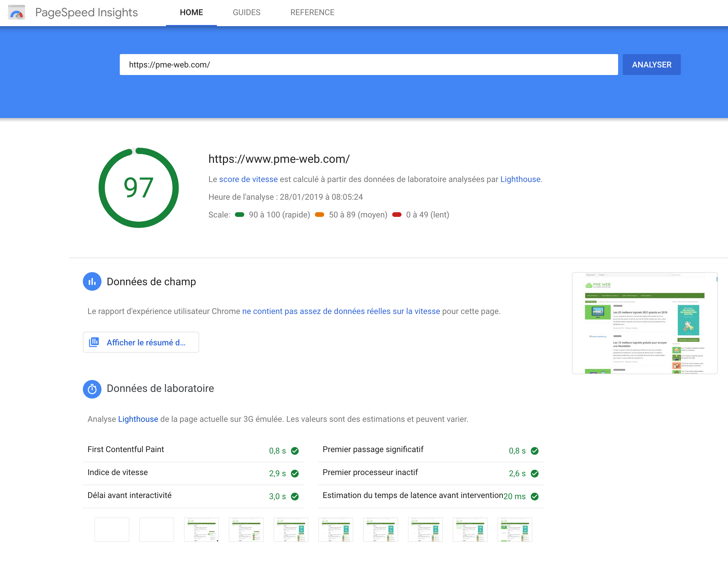Viewport: 728px width, 564px height.
Task: Click the https://www.pme-web.com/ result heading
Action: [279, 159]
